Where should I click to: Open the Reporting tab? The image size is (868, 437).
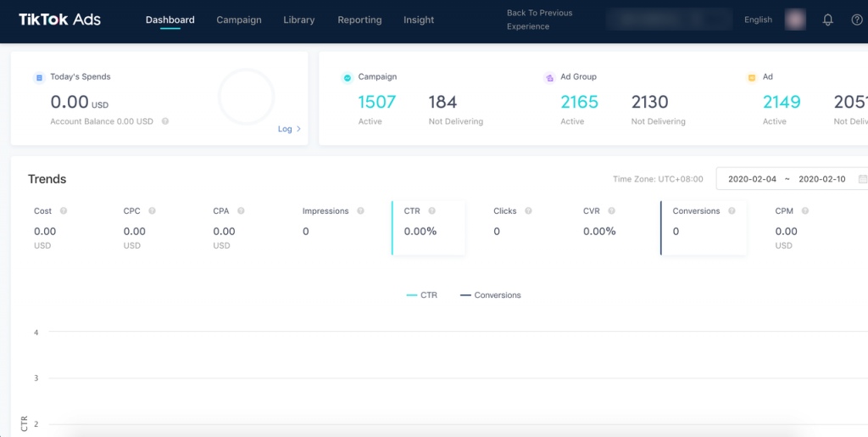(x=359, y=20)
